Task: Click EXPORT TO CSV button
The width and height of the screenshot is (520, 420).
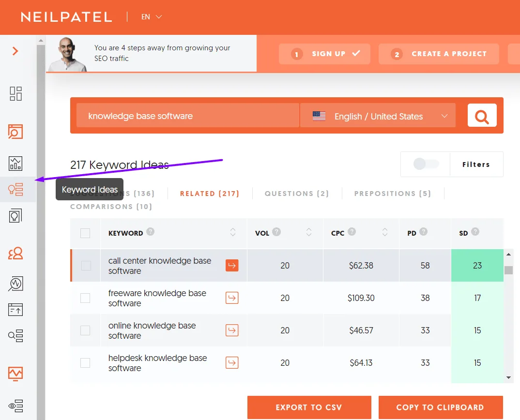Action: [x=309, y=407]
